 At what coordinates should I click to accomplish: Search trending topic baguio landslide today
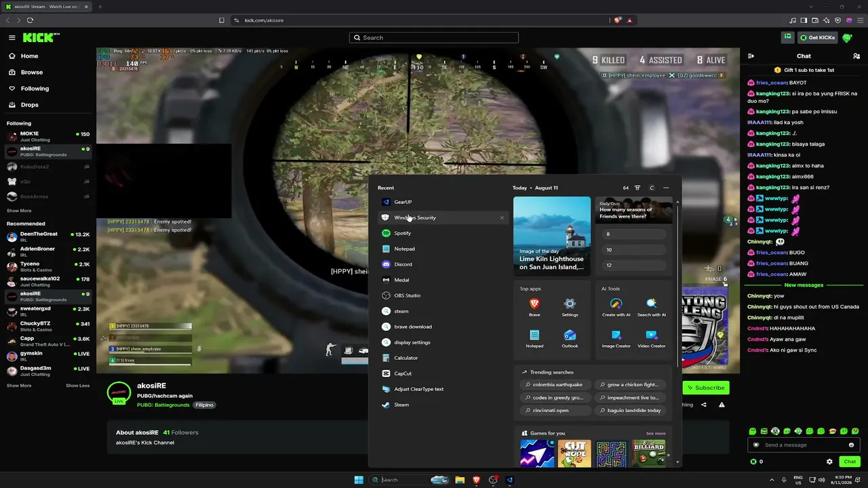tap(629, 410)
